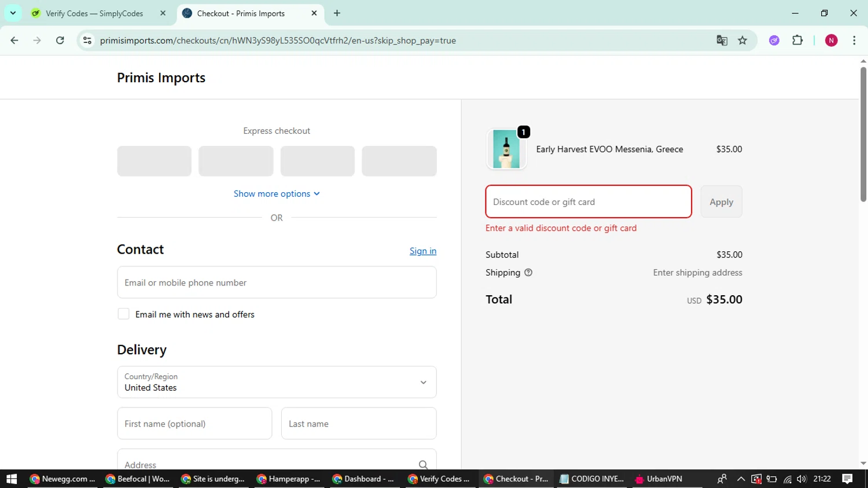Open the People icon in system tray
This screenshot has width=868, height=488.
coord(722,479)
